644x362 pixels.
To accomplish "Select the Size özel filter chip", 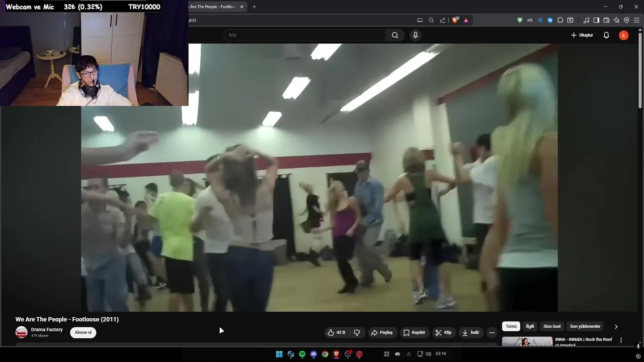I will point(552,326).
